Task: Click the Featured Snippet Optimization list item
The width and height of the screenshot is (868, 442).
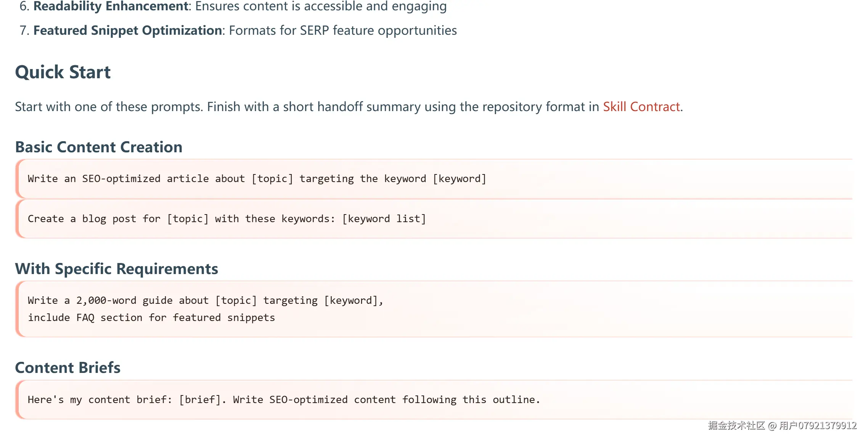Action: [x=128, y=31]
